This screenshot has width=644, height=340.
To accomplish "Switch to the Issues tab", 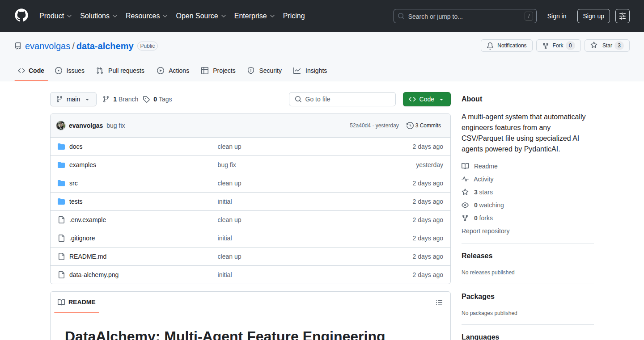I will pos(70,71).
